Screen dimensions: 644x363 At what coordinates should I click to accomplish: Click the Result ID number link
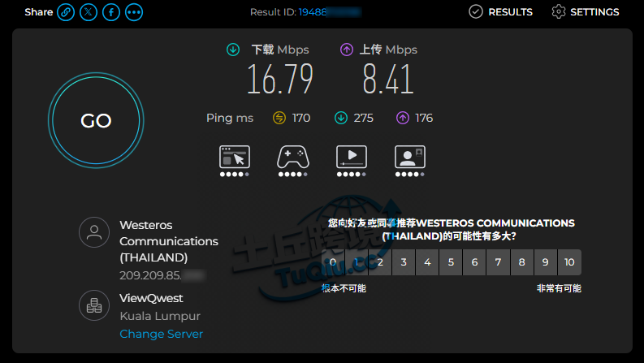330,12
